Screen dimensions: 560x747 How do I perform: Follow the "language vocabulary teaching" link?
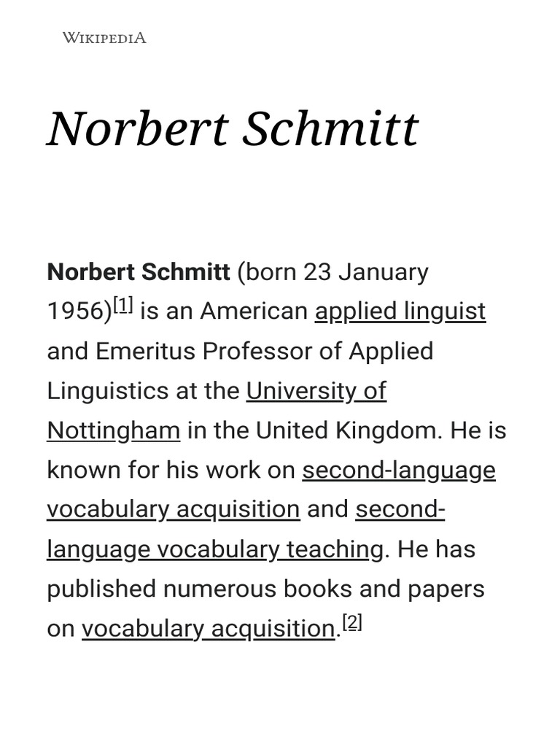coord(214,549)
